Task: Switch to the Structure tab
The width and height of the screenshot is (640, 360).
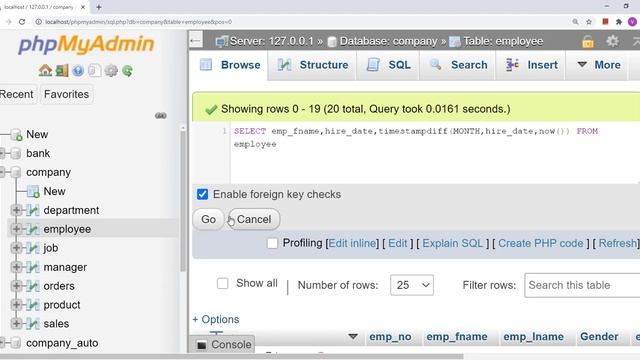Action: coord(312,65)
